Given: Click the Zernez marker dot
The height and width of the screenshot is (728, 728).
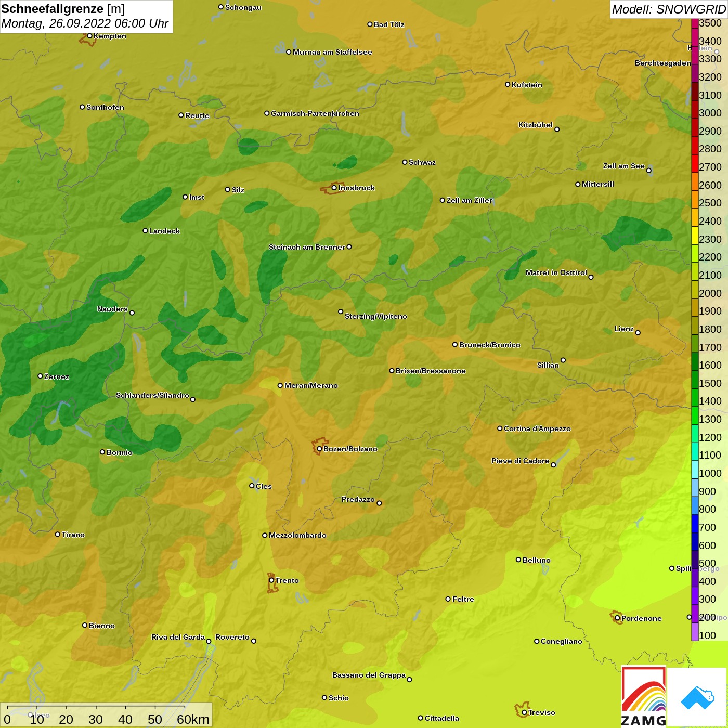Looking at the screenshot, I should 40,376.
